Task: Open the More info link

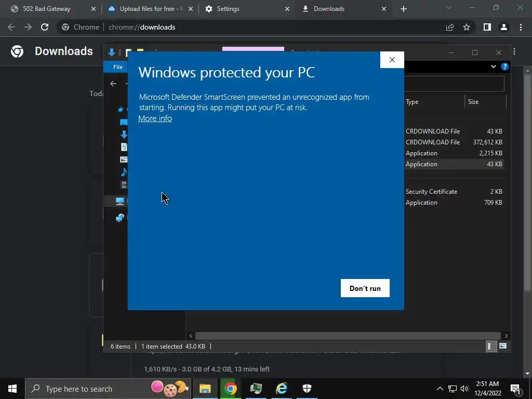Action: (155, 118)
